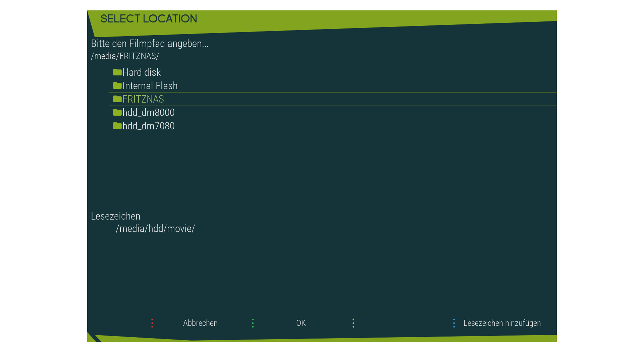Click the hdd_dm8000 folder icon
The image size is (644, 362).
pos(117,112)
